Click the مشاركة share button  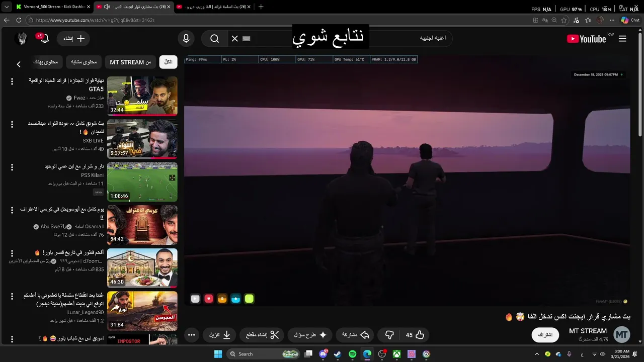[x=356, y=335]
